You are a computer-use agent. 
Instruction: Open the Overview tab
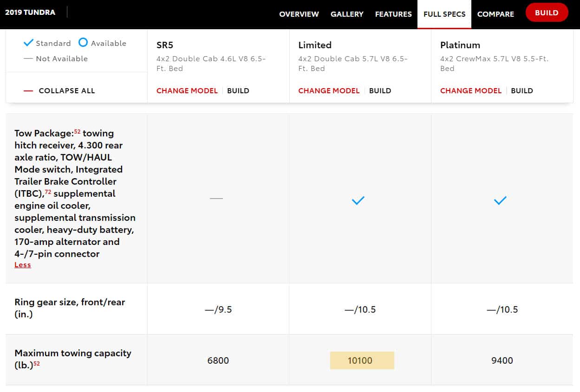(x=299, y=14)
